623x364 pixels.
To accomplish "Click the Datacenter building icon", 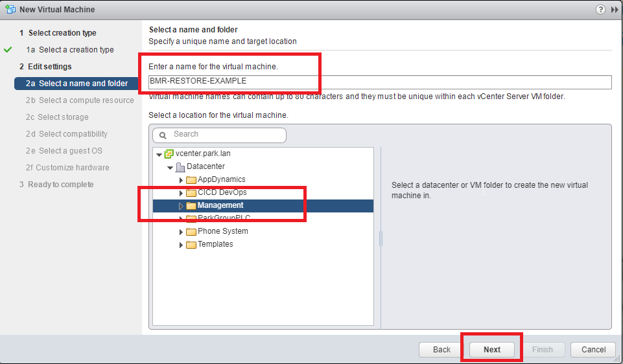I will pos(180,166).
